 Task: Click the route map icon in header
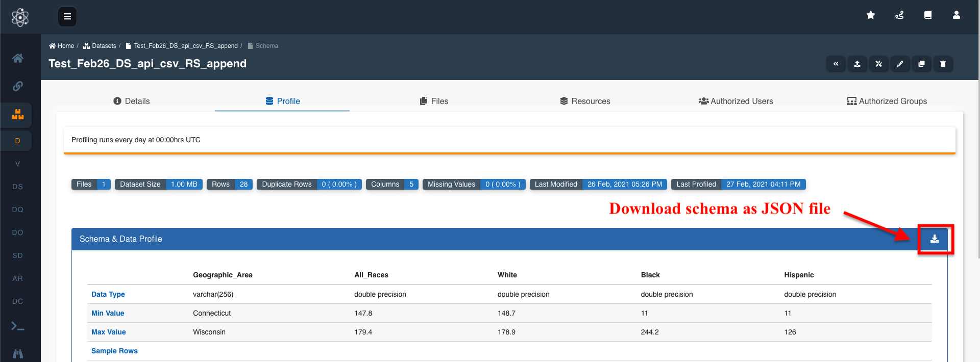tap(899, 15)
